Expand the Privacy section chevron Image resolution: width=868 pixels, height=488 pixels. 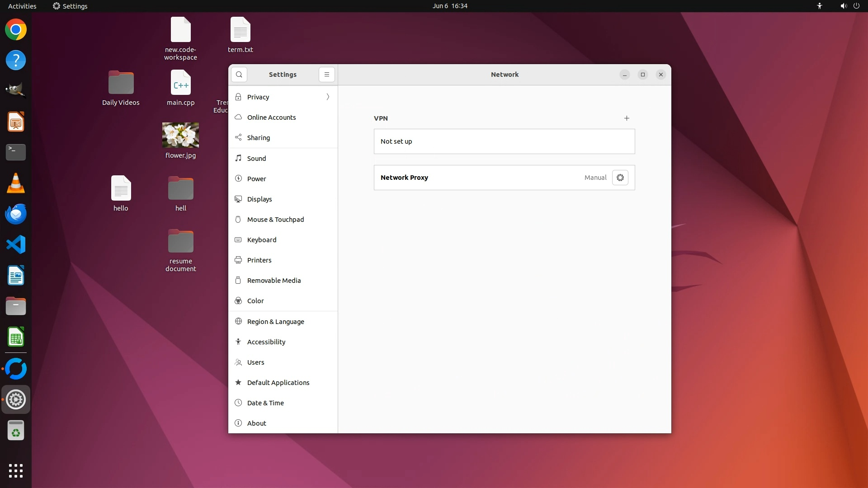click(x=328, y=97)
